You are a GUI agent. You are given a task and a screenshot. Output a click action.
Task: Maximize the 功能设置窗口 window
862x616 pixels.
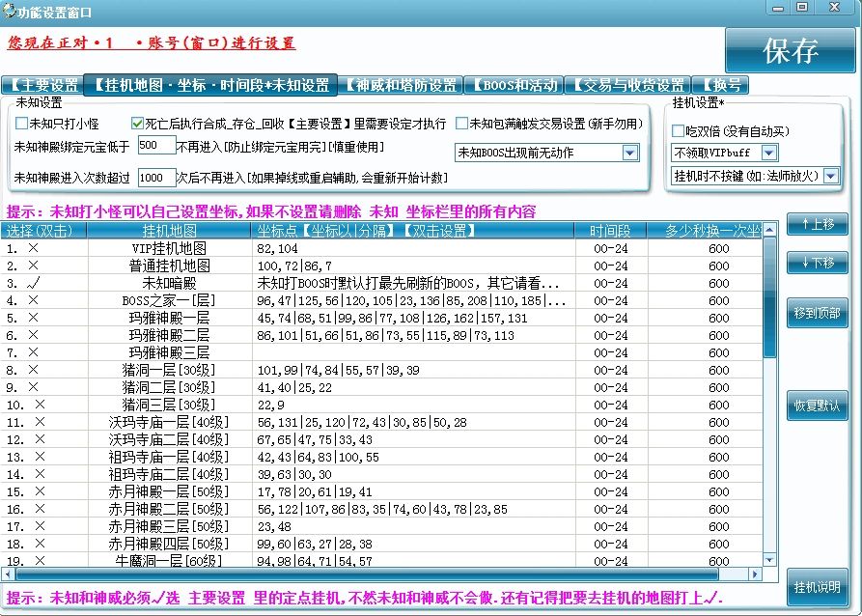click(802, 7)
